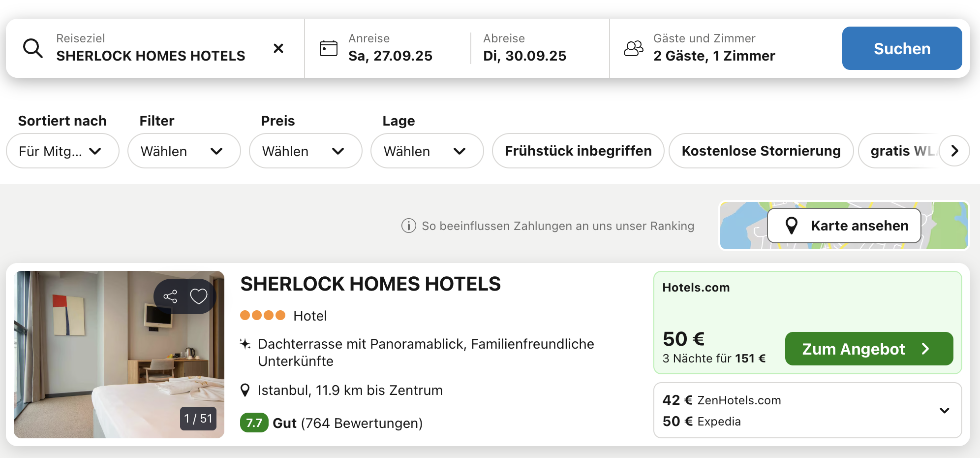Change the Anreise date Sa, 27.09.25
Screen dimensions: 980x458
[390, 48]
